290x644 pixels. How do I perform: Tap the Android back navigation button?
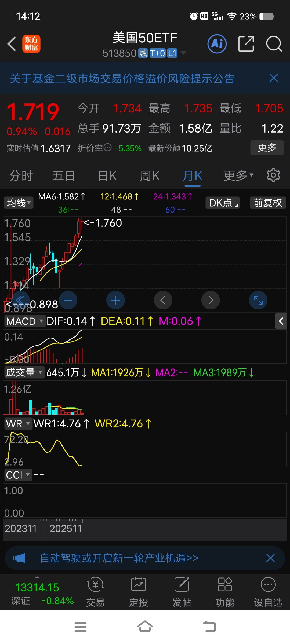[209, 627]
